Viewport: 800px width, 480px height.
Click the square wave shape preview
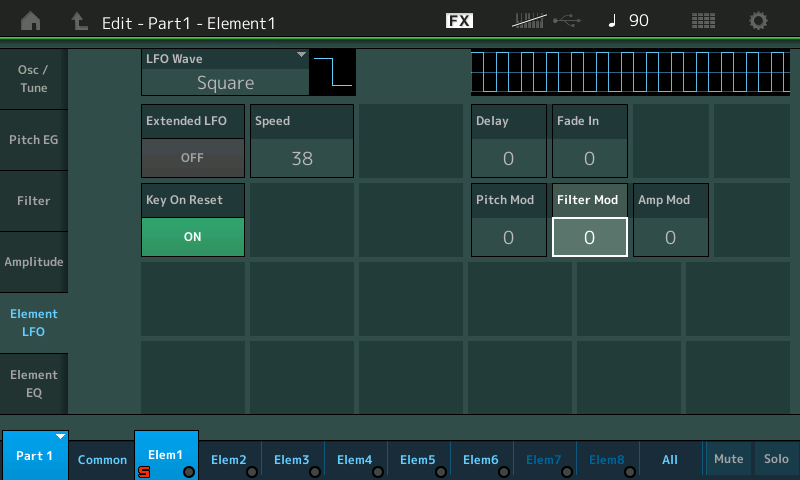332,73
